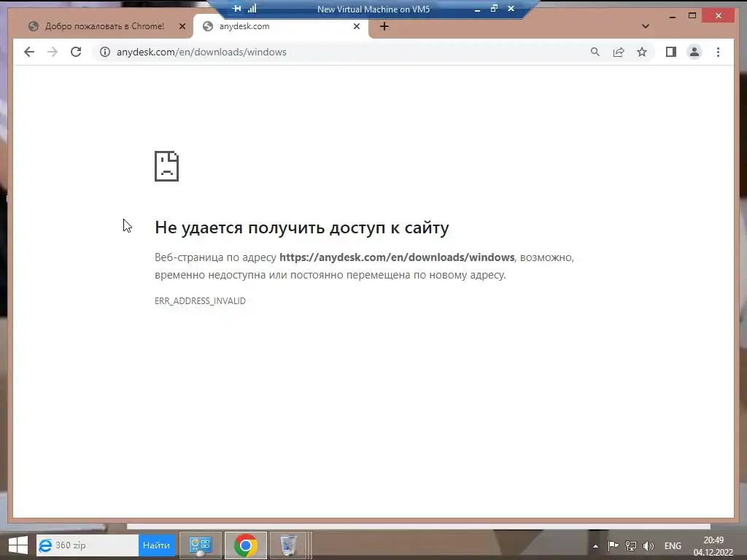This screenshot has height=560, width=747.
Task: Click the Internet Explorer icon in search bar
Action: [x=45, y=545]
